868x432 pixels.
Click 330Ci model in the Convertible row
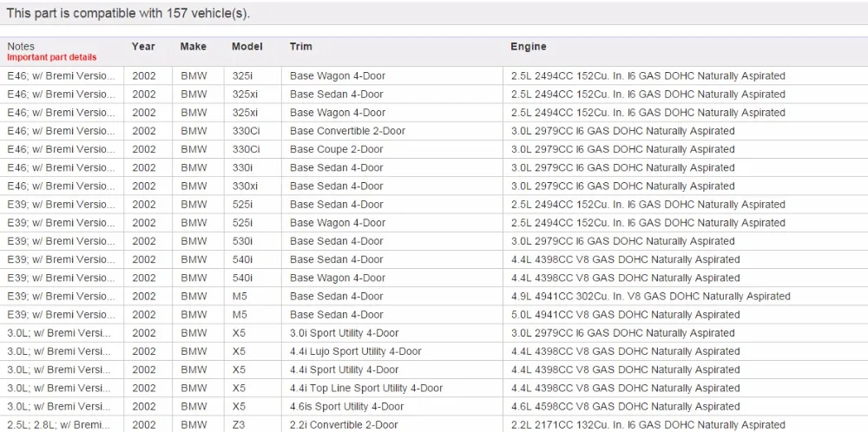(246, 131)
